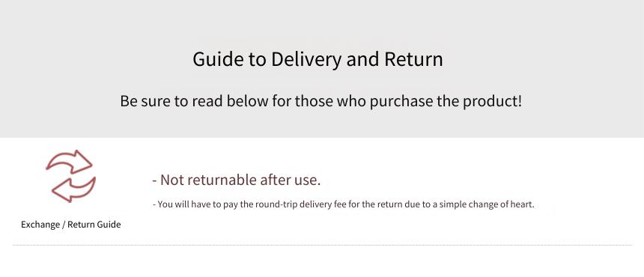The width and height of the screenshot is (644, 277).
Task: Click the red exchange arrows icon
Action: pyautogui.click(x=70, y=176)
